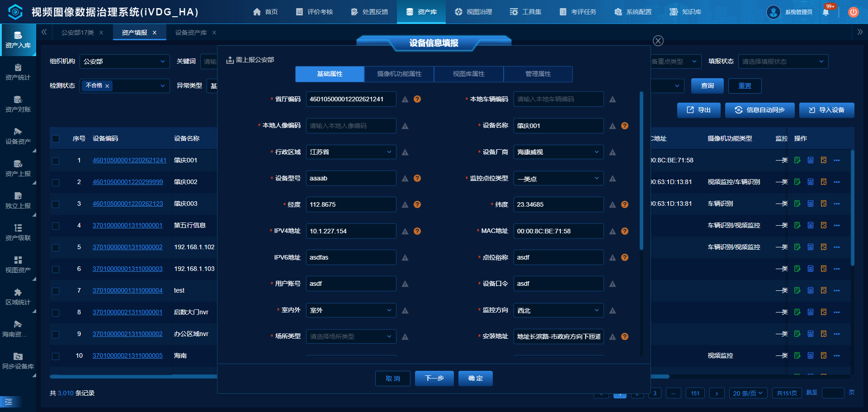
Task: Click the dialog vertical scrollbar
Action: tap(642, 170)
